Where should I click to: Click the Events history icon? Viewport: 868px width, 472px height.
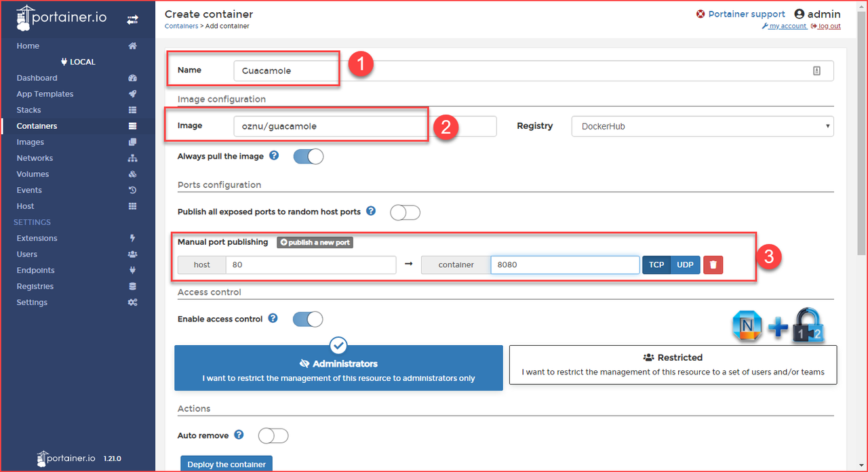click(x=133, y=191)
